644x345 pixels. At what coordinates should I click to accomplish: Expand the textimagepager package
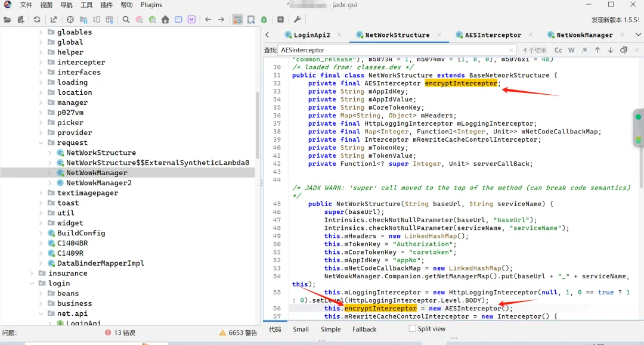pyautogui.click(x=41, y=193)
